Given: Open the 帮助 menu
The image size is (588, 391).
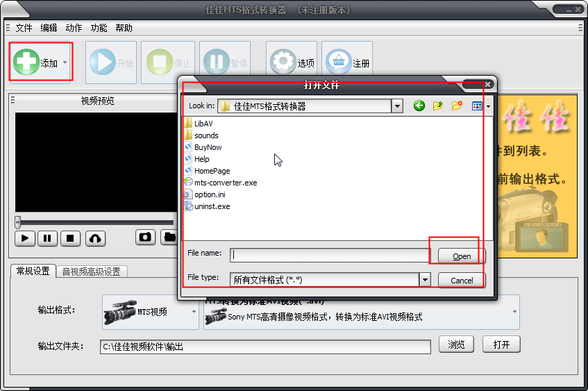Looking at the screenshot, I should click(x=124, y=28).
